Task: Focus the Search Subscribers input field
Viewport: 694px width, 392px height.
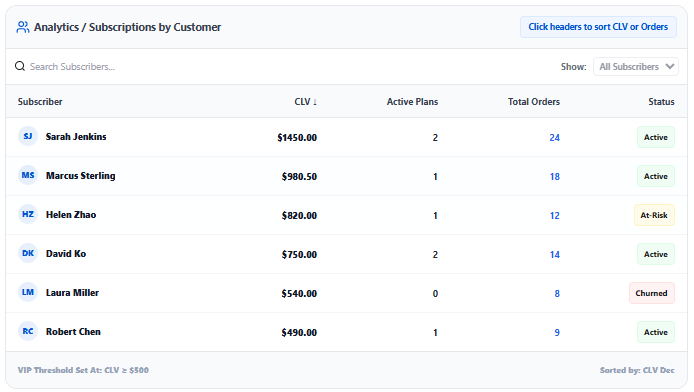Action: (x=72, y=67)
